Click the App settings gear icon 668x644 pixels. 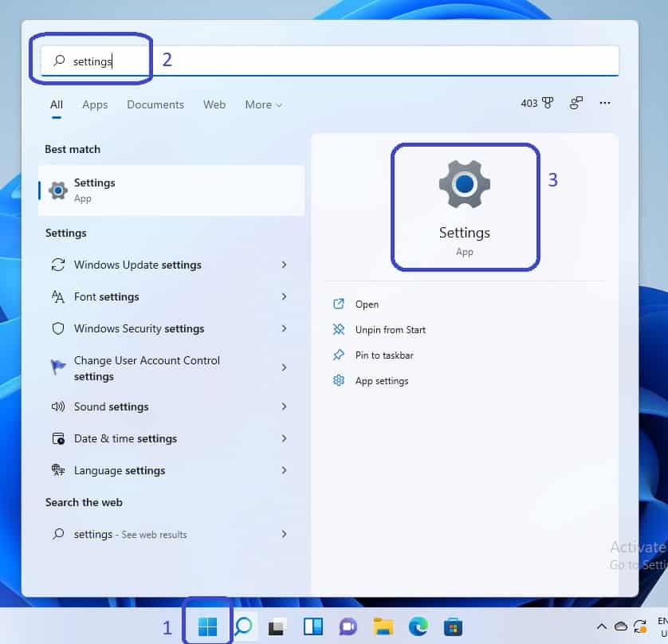pos(339,380)
